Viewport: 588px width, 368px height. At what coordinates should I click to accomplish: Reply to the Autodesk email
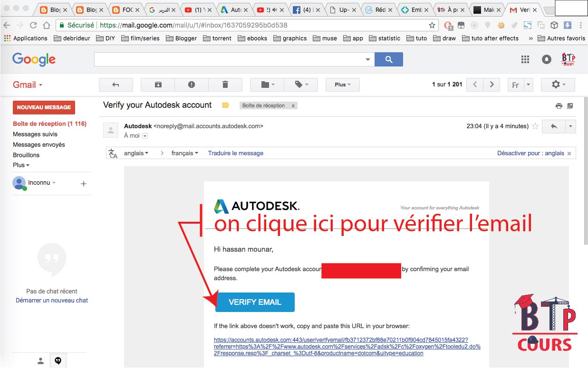coord(554,126)
